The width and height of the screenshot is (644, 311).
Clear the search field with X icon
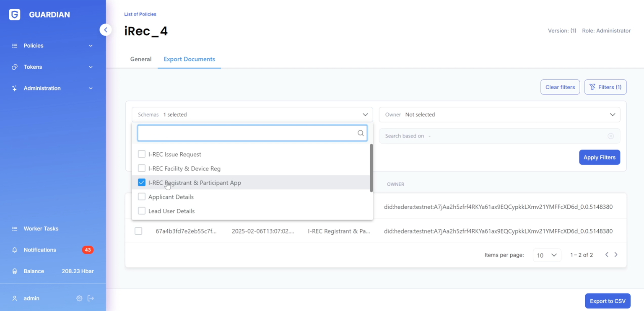[x=610, y=136]
